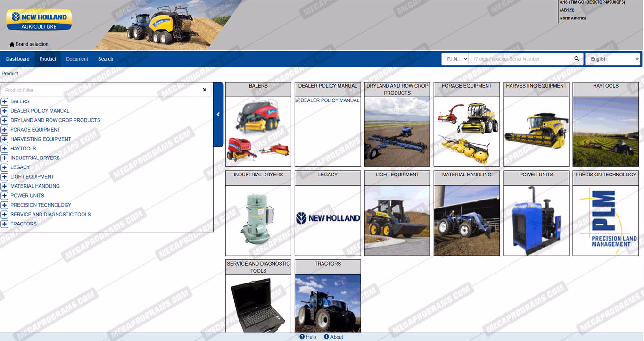This screenshot has height=341, width=644.
Task: Click the New Holland Agriculture logo
Action: 39,20
